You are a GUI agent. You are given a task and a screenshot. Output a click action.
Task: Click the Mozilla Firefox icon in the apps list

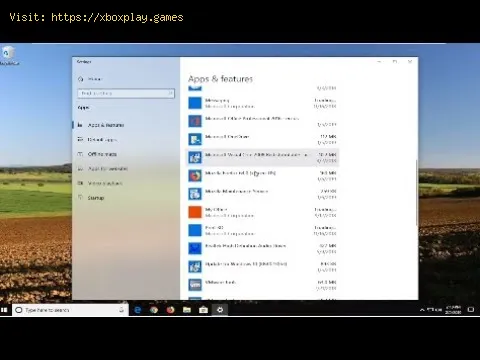(195, 176)
